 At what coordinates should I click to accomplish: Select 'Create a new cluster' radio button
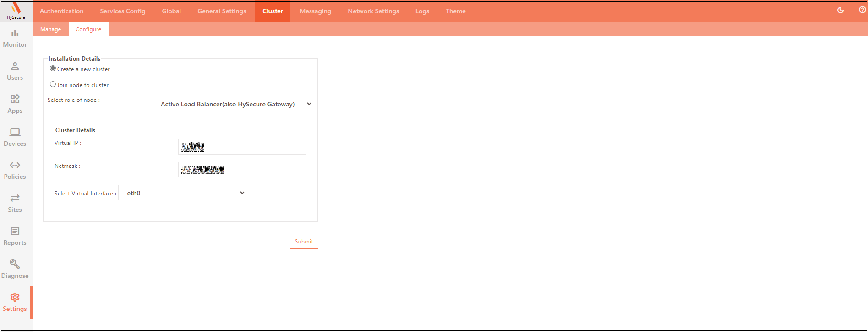53,68
